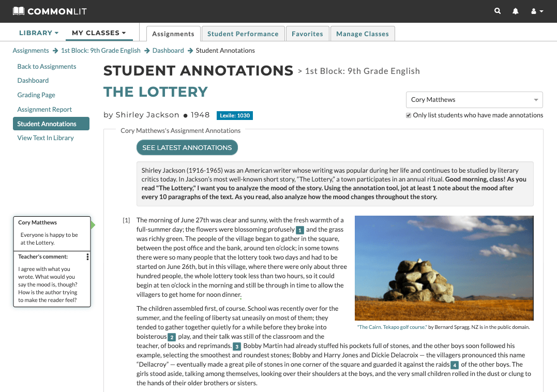The image size is (557, 392).
Task: Click annotation marker number 2
Action: [x=172, y=337]
